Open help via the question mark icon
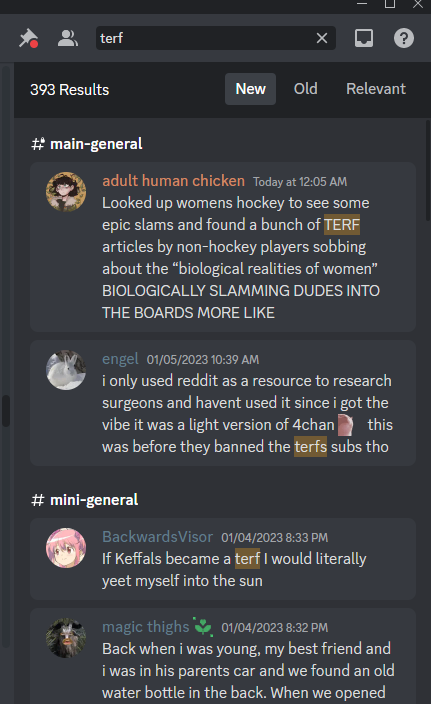The width and height of the screenshot is (431, 704). (404, 38)
